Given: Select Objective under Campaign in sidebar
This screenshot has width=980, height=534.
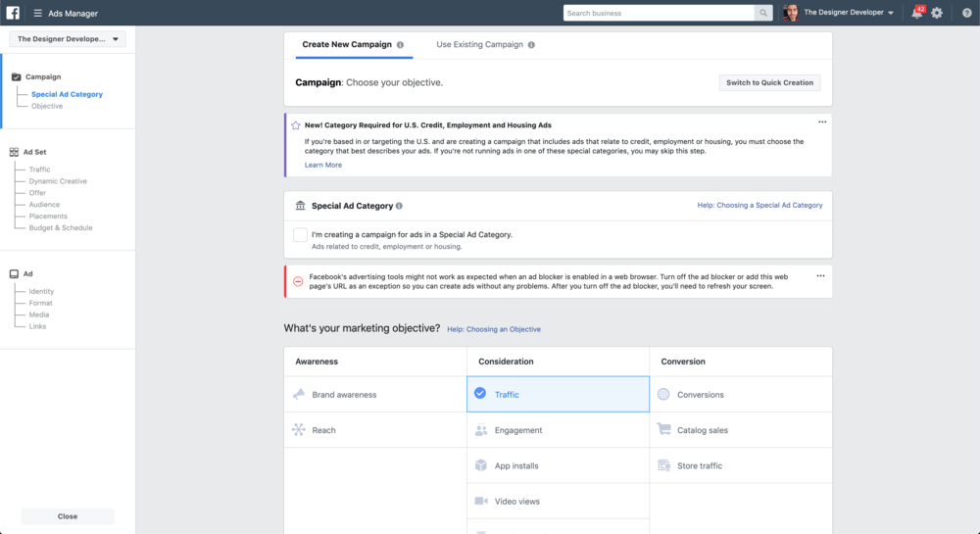Looking at the screenshot, I should [47, 106].
